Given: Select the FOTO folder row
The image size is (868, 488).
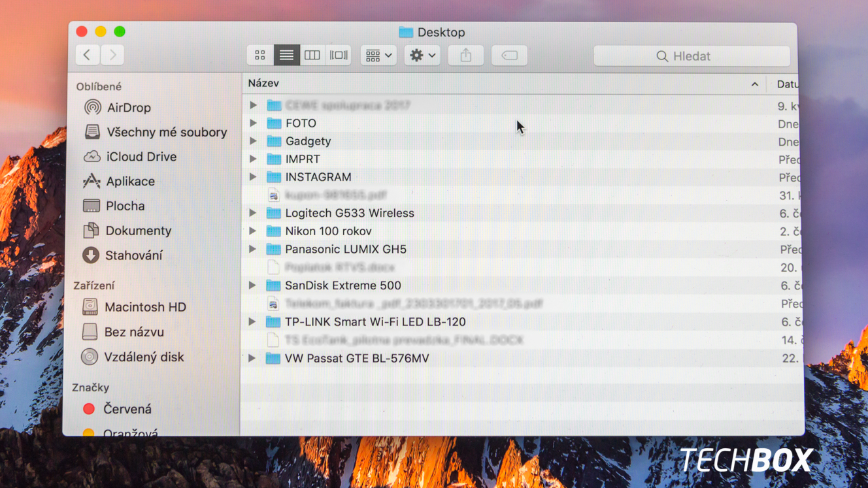Looking at the screenshot, I should pyautogui.click(x=520, y=123).
